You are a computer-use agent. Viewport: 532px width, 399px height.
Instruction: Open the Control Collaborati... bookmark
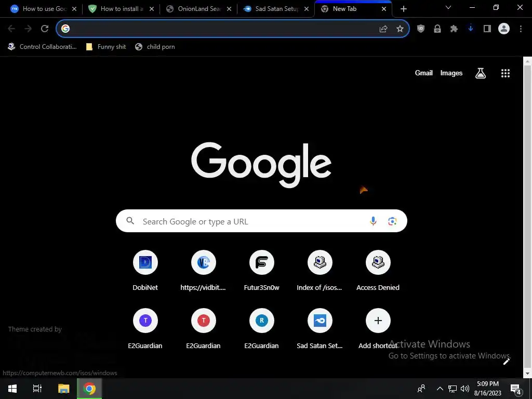[43, 47]
